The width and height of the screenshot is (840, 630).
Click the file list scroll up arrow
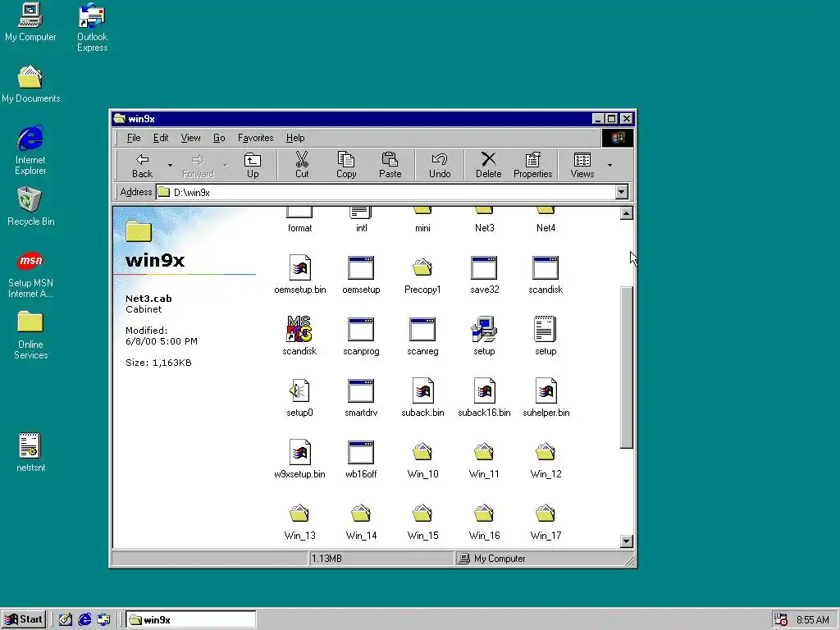tap(626, 214)
